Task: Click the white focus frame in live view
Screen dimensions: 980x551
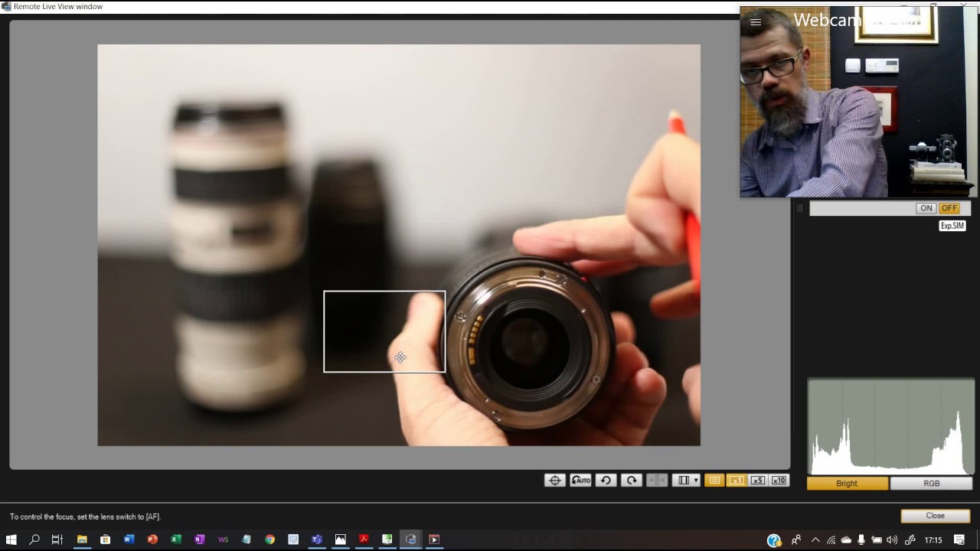Action: pos(384,331)
